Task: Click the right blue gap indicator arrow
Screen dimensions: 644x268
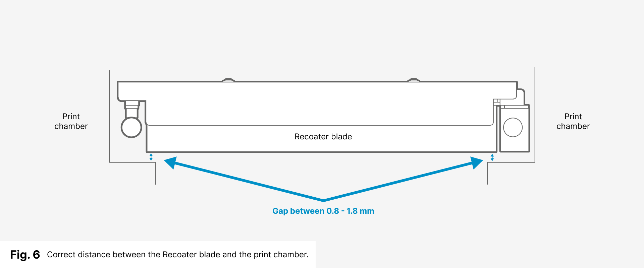Action: coord(492,157)
